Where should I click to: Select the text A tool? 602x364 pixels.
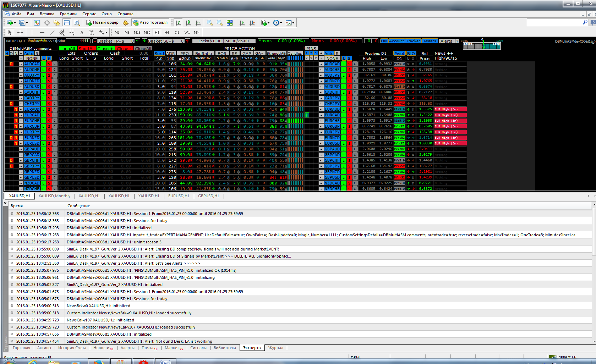point(82,32)
